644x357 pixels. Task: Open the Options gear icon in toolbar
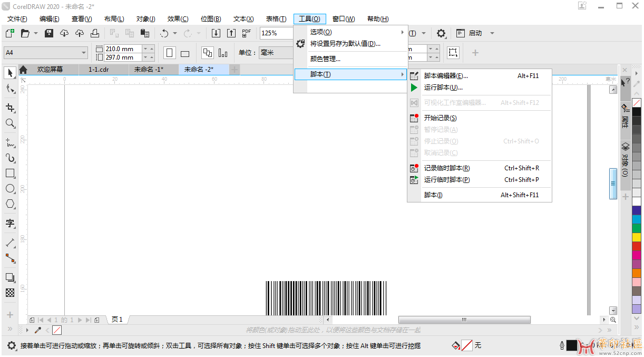pos(441,33)
